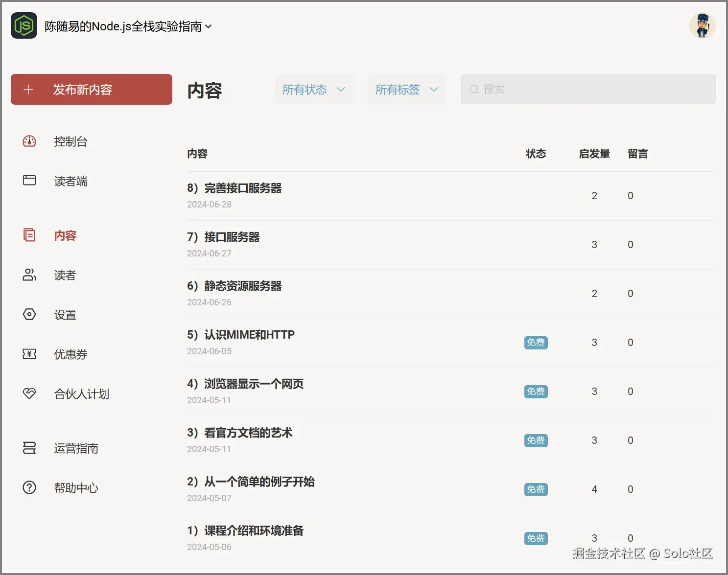Open article 7) 接口服务器
This screenshot has height=575, width=728.
[x=223, y=237]
